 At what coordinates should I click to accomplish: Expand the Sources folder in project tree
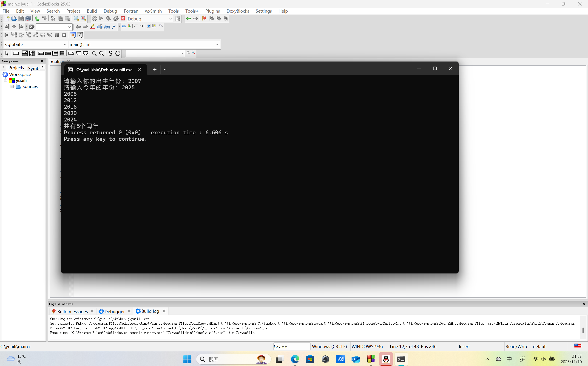tap(12, 87)
